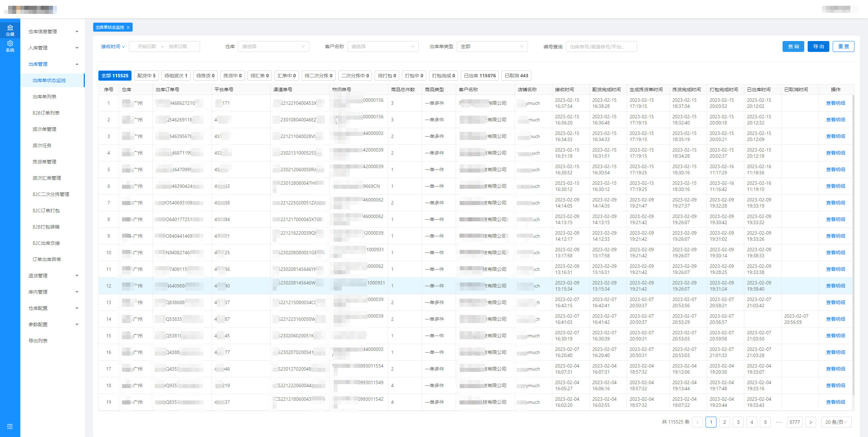
Task: Expand 仓库配置 menu
Action: [x=53, y=308]
